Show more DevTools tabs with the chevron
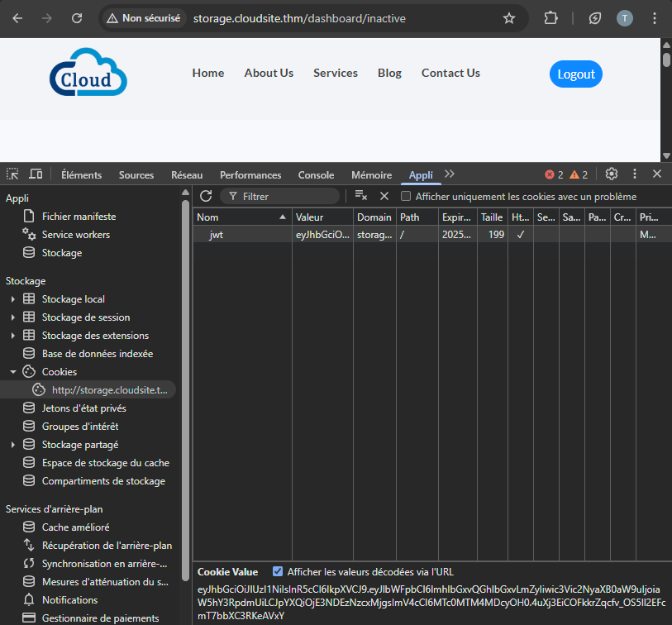Image resolution: width=672 pixels, height=625 pixels. (449, 174)
